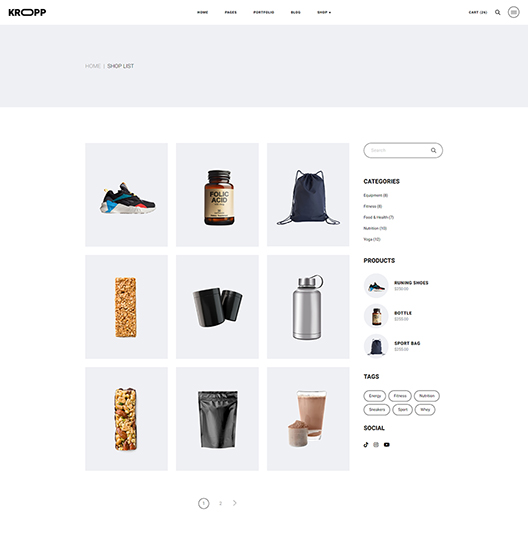This screenshot has width=528, height=550.
Task: Open the Portfolio menu item
Action: point(263,12)
